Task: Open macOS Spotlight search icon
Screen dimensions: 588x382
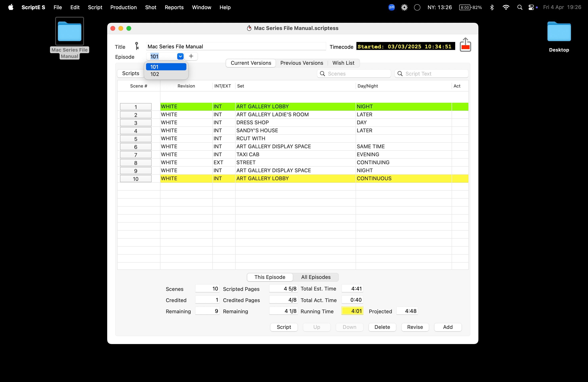Action: (x=520, y=7)
